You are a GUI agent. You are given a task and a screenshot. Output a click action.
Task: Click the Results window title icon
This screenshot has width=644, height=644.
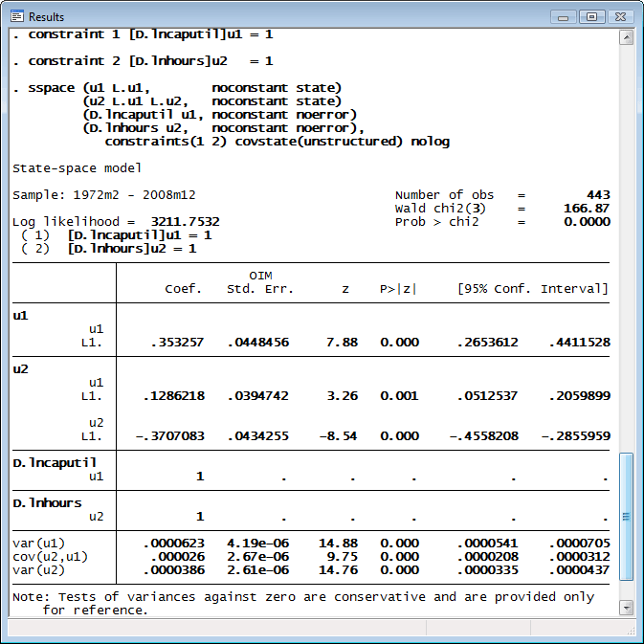[17, 17]
